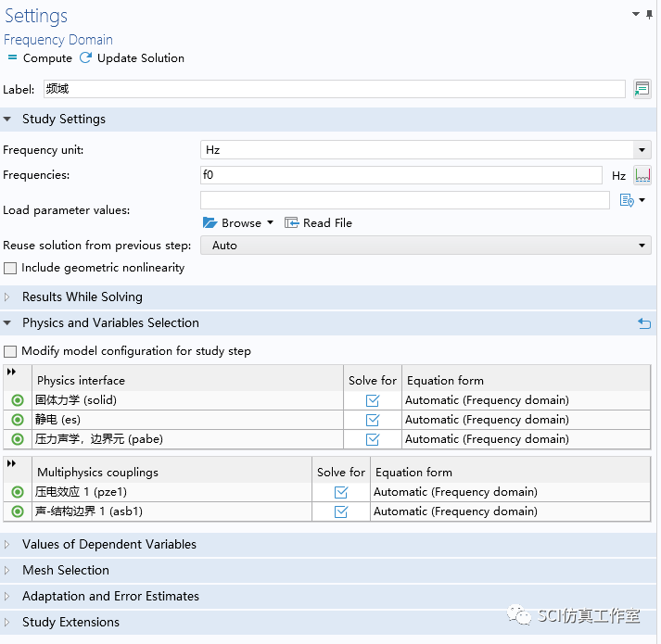Click status icon for 固体力学 (solid)

tap(18, 400)
